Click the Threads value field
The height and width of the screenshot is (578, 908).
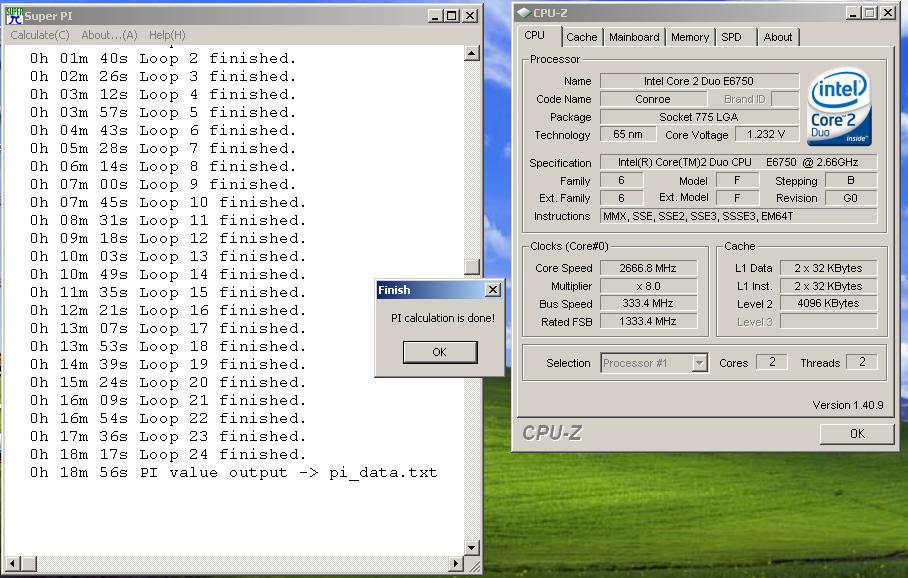click(x=862, y=362)
